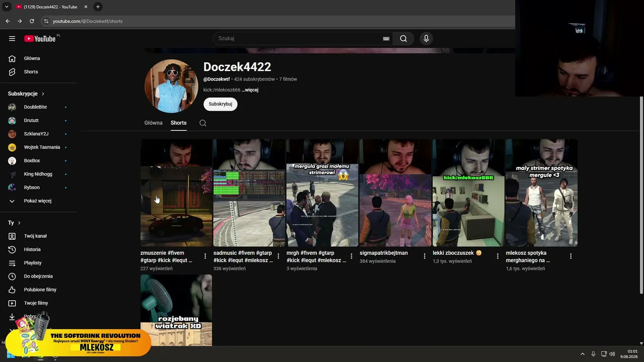Image resolution: width=644 pixels, height=362 pixels.
Task: Click the '7 filmów' video count text
Action: tap(288, 79)
